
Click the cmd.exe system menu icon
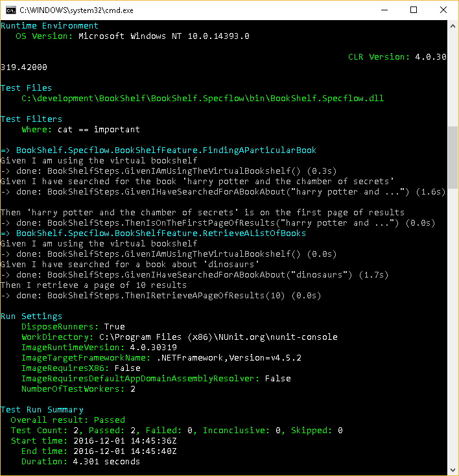click(11, 10)
